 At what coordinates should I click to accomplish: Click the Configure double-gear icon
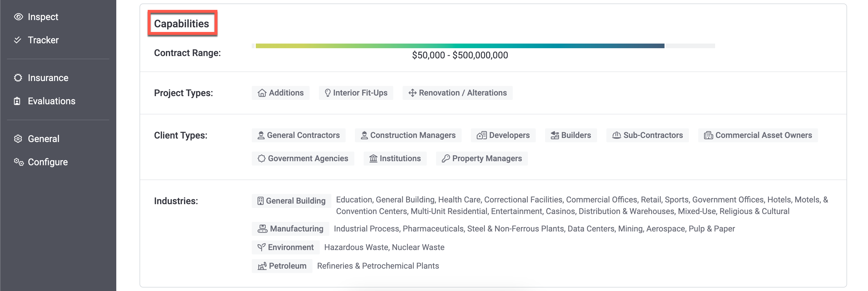(19, 162)
